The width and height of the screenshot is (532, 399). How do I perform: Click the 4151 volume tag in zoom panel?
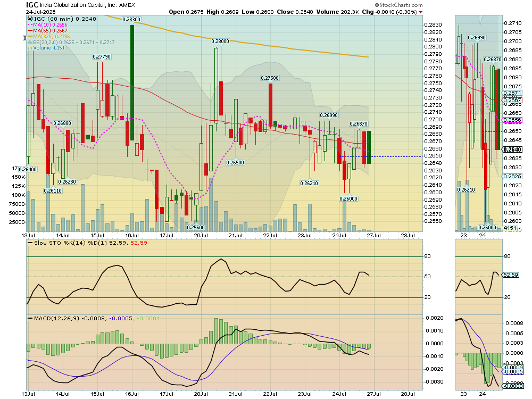coord(510,228)
